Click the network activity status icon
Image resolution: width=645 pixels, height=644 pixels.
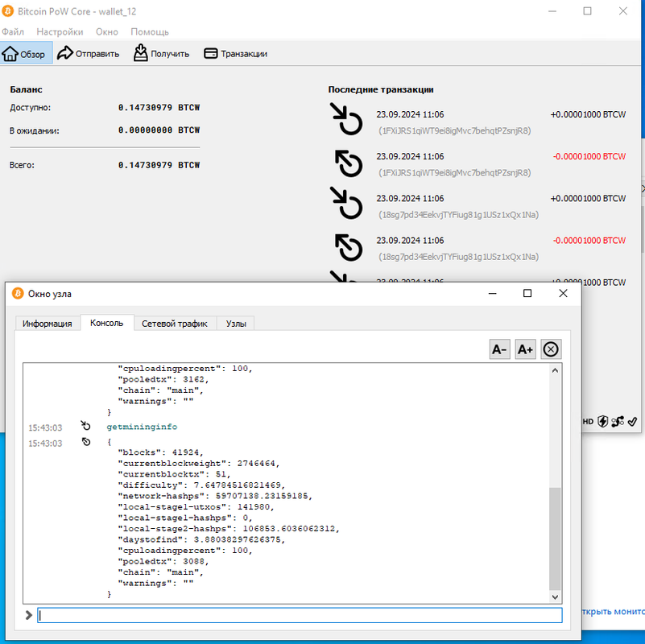point(602,422)
